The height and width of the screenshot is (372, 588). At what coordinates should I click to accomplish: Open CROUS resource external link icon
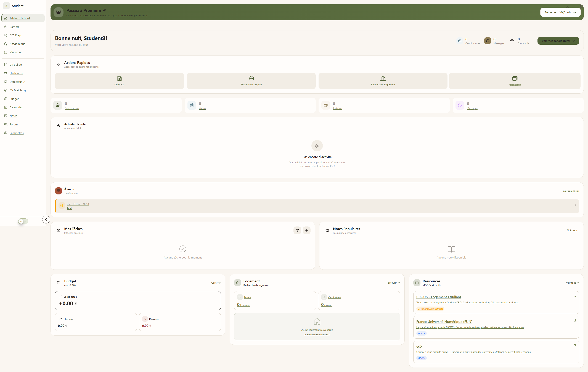click(574, 296)
